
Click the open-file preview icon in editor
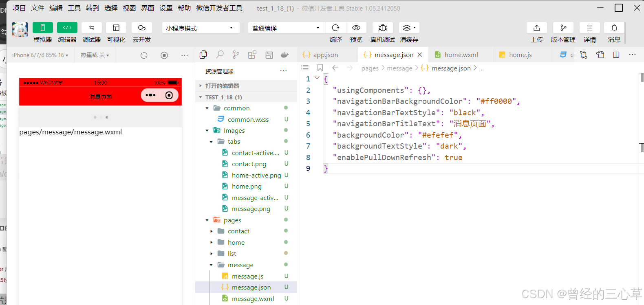[x=600, y=55]
